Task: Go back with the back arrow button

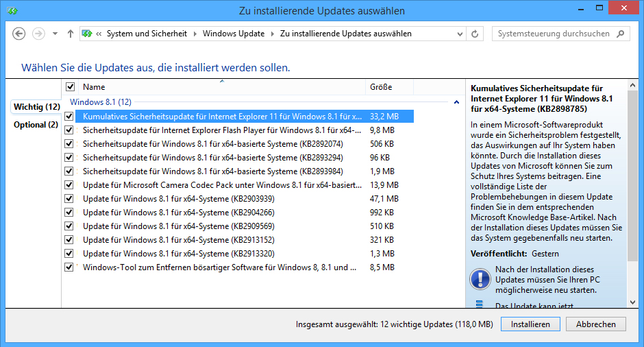Action: pos(19,34)
